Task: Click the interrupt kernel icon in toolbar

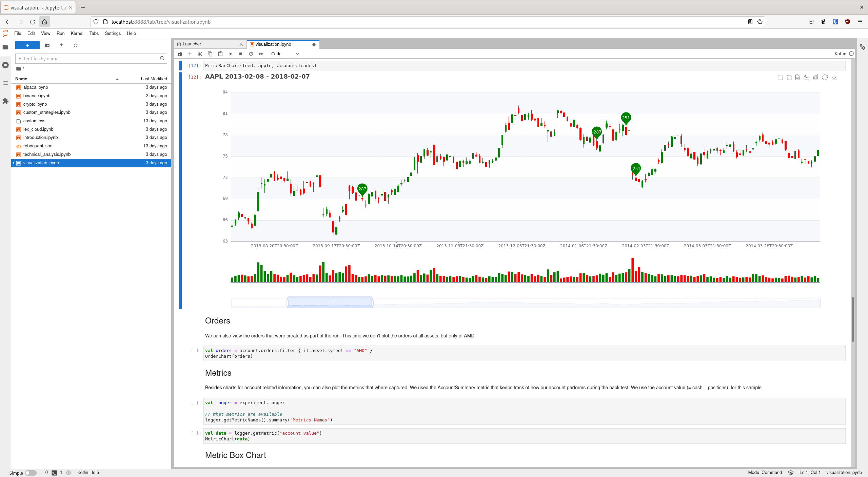Action: point(241,54)
